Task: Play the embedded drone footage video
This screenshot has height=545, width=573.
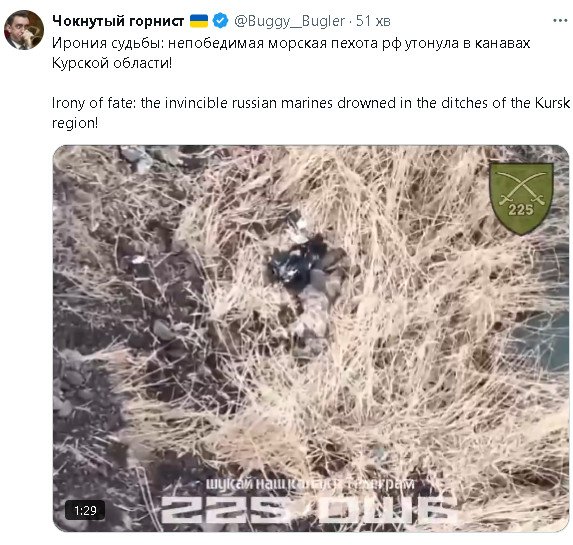Action: click(311, 338)
